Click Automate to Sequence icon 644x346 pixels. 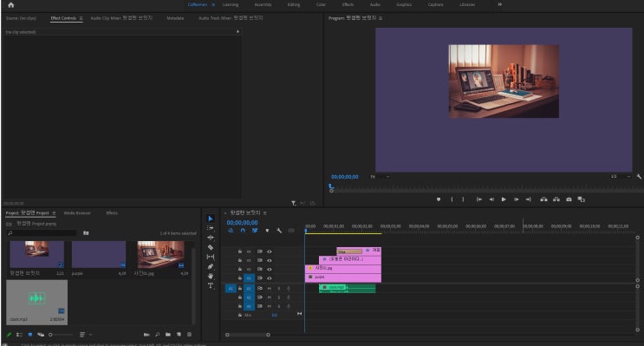coord(146,335)
